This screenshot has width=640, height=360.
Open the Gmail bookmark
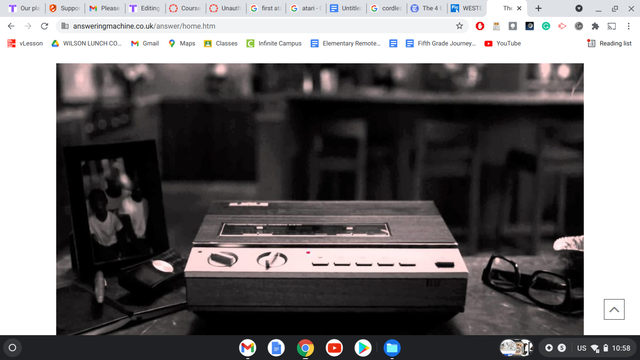tap(144, 43)
